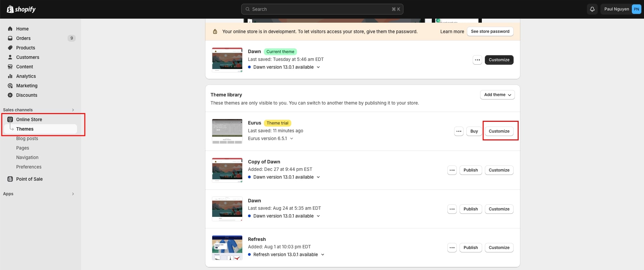Open Orders in the sidebar
This screenshot has height=270, width=644.
[23, 38]
